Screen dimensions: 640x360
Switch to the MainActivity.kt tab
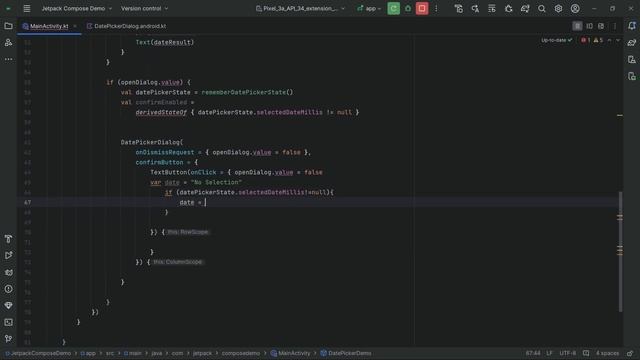(49, 26)
